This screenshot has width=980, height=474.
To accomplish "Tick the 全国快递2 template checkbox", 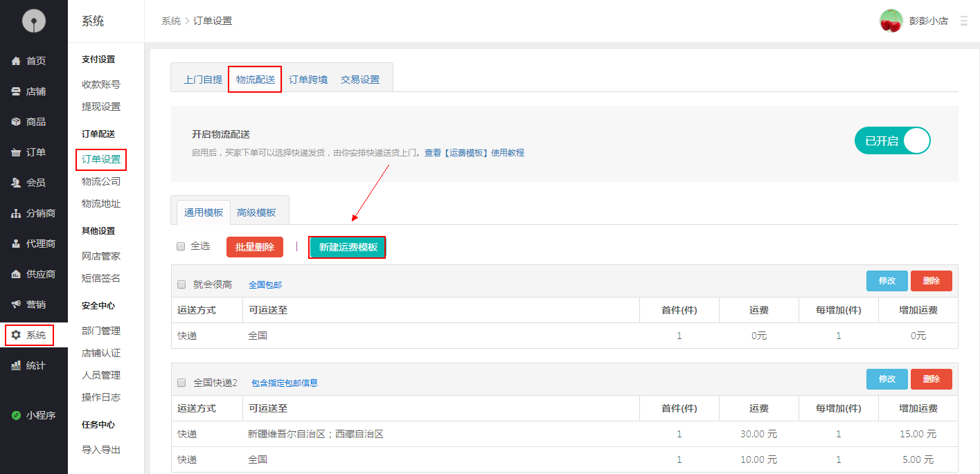I will (181, 383).
